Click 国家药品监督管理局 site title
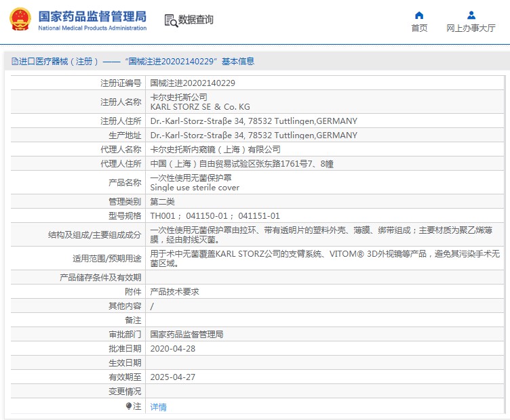This screenshot has width=510, height=420. tap(92, 16)
